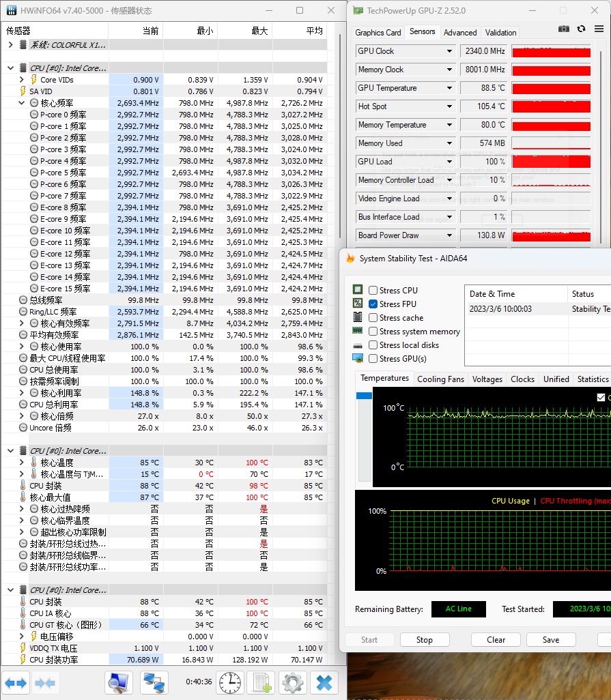611x700 pixels.
Task: Click AIDA64 monitor icon beside Stress GPU(s)
Action: [358, 358]
